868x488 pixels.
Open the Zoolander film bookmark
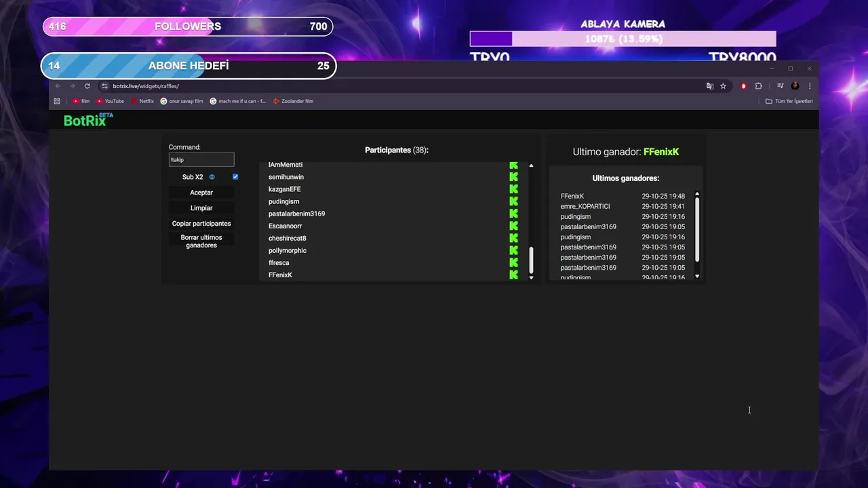[x=293, y=101]
